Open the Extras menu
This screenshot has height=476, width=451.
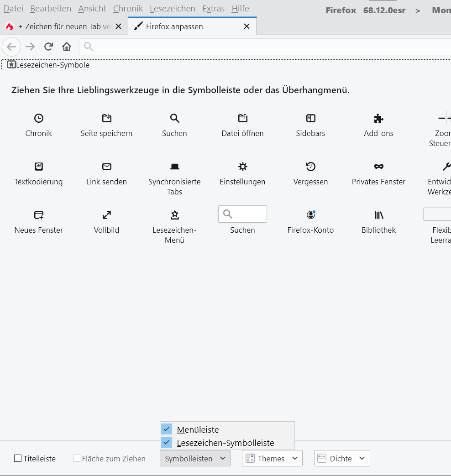click(x=214, y=9)
